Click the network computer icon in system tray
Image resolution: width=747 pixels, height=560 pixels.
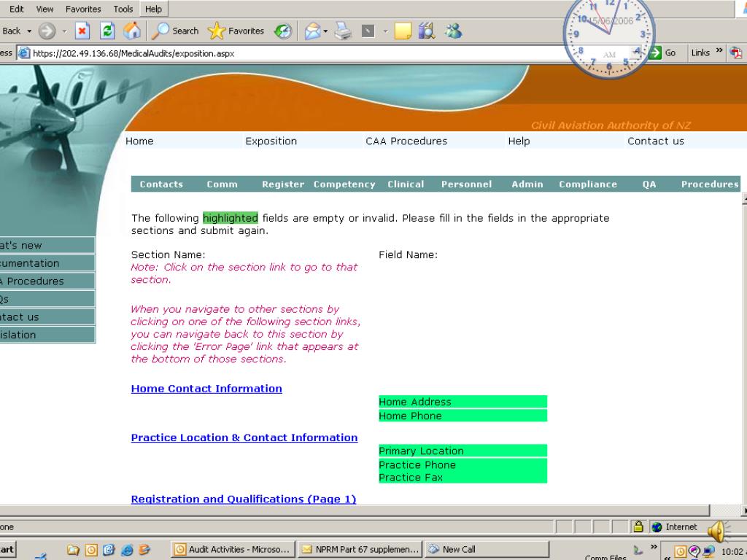(709, 551)
